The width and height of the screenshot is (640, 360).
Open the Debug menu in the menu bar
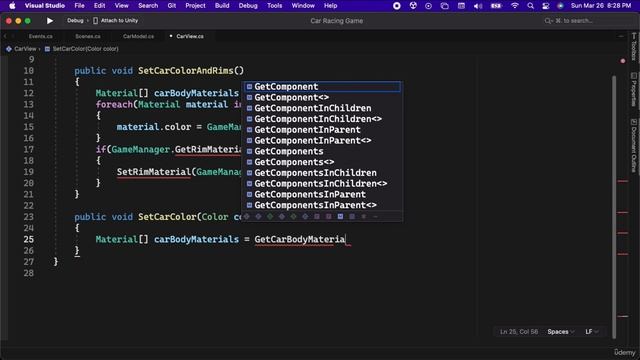248,6
